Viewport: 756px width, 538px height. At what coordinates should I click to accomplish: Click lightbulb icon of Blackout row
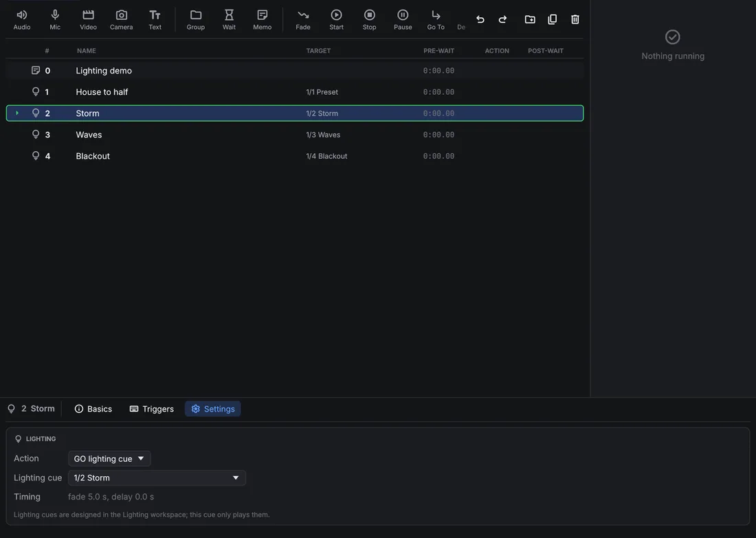[x=36, y=155]
